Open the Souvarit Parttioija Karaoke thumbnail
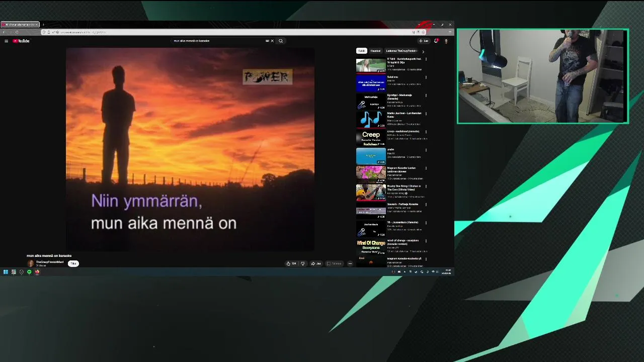 point(371,210)
